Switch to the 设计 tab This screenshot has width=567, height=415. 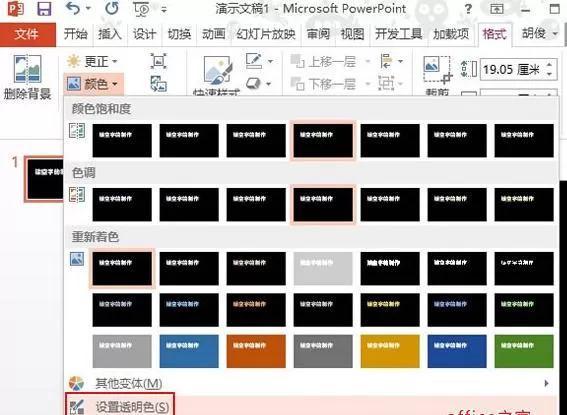(144, 34)
